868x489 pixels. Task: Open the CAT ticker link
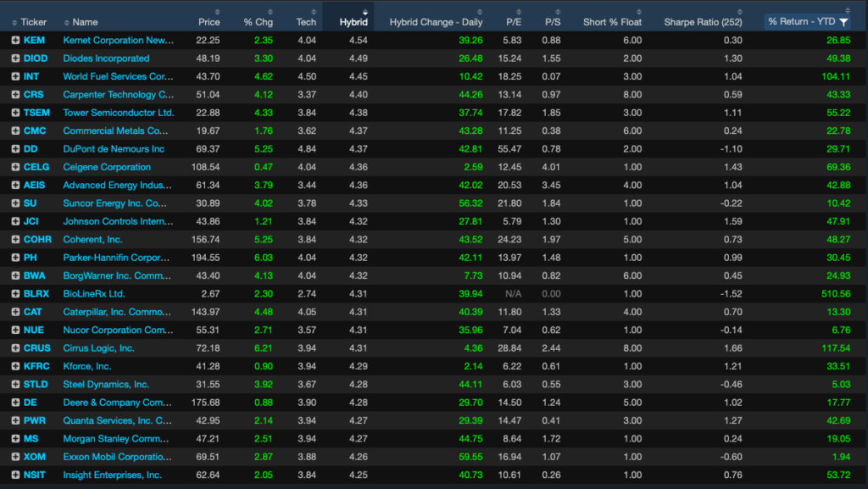33,312
